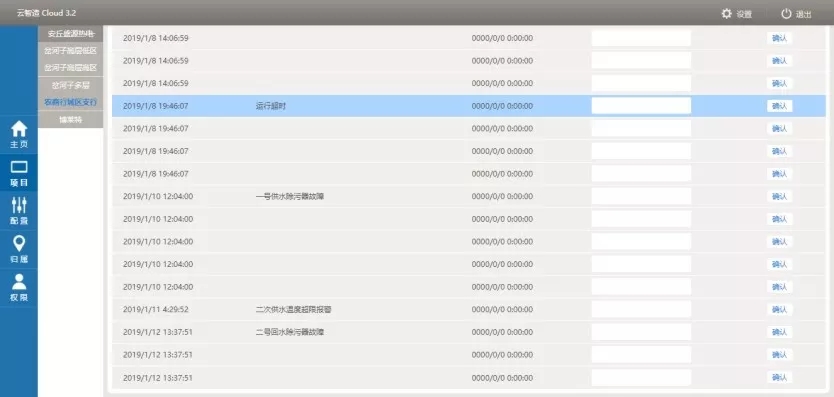Select the timestamp 2019/1/11 4:29:52

pos(156,309)
